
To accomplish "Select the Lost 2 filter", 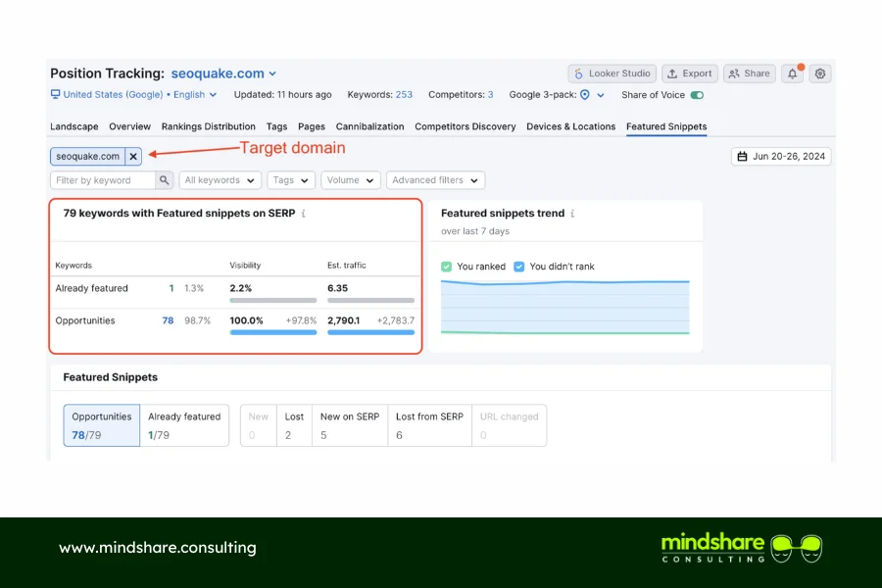I will [x=294, y=425].
